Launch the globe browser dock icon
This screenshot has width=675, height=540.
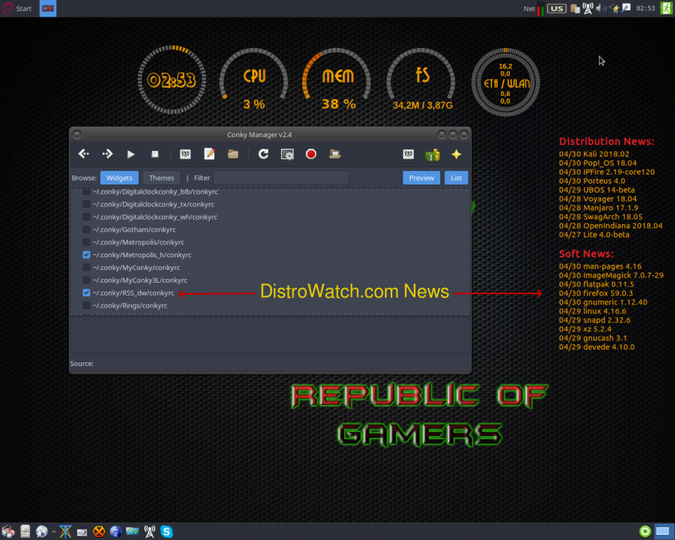(x=42, y=531)
